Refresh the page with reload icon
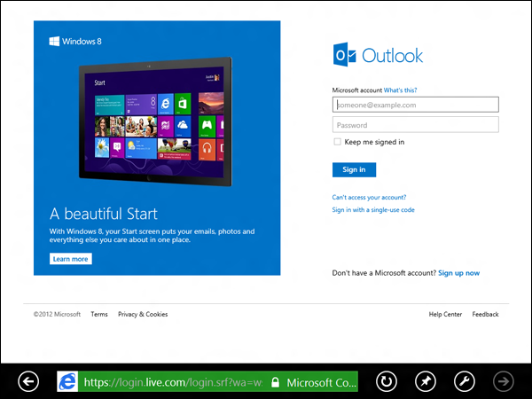Image resolution: width=532 pixels, height=399 pixels. tap(387, 381)
